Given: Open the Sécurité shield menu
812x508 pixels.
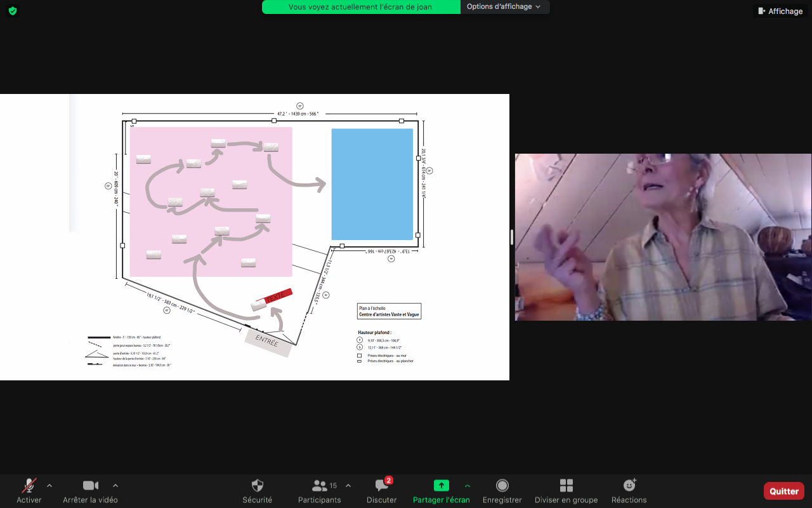Looking at the screenshot, I should click(257, 490).
